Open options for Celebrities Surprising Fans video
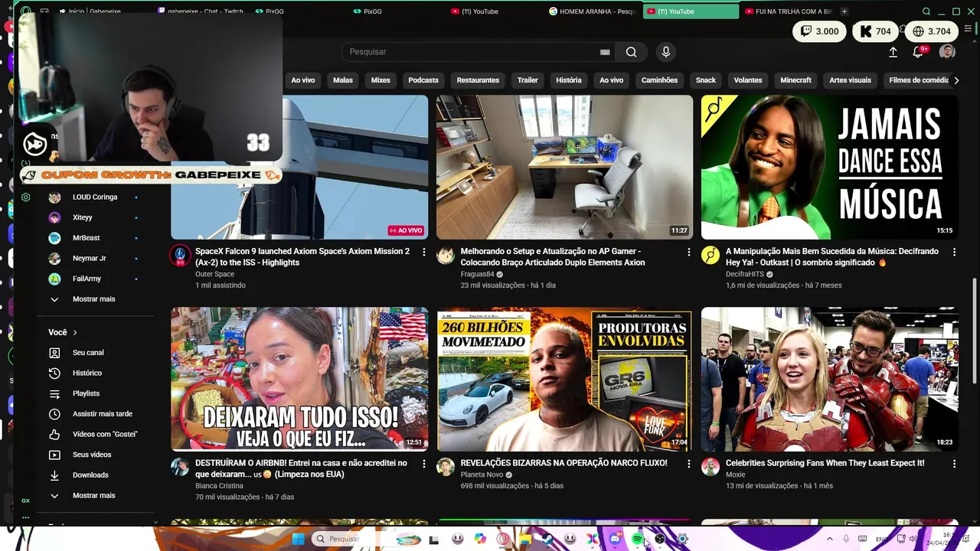 pyautogui.click(x=954, y=464)
